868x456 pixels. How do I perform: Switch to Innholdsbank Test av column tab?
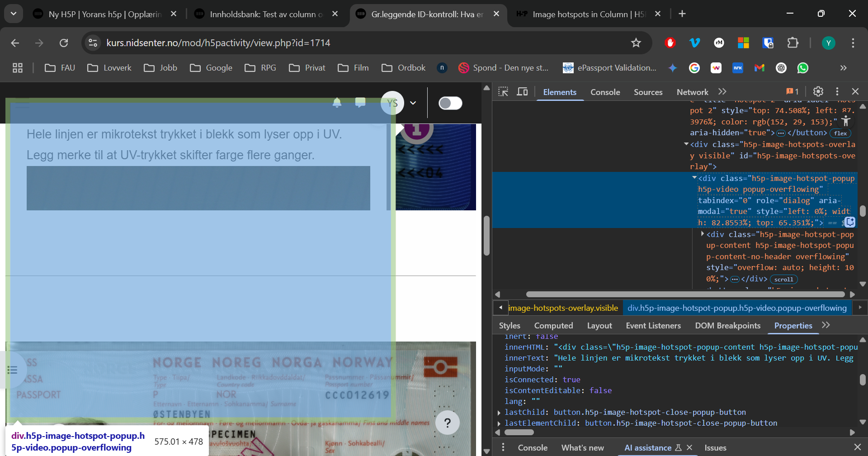[266, 14]
